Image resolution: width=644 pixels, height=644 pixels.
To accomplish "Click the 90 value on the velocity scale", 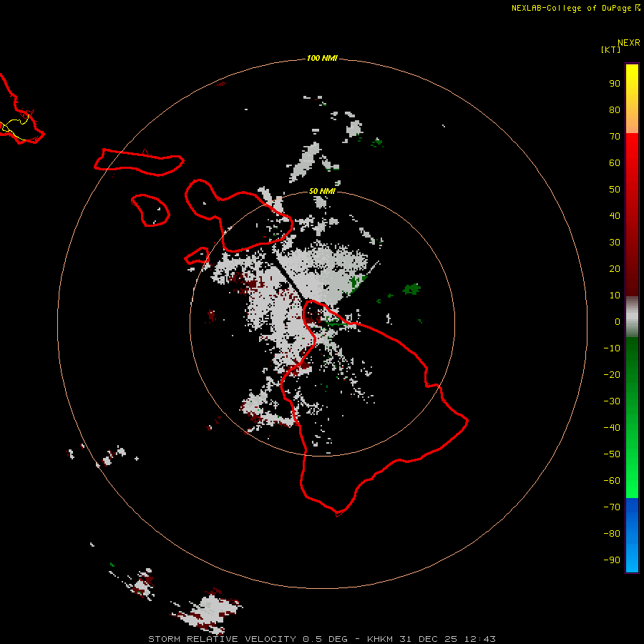I will 615,84.
